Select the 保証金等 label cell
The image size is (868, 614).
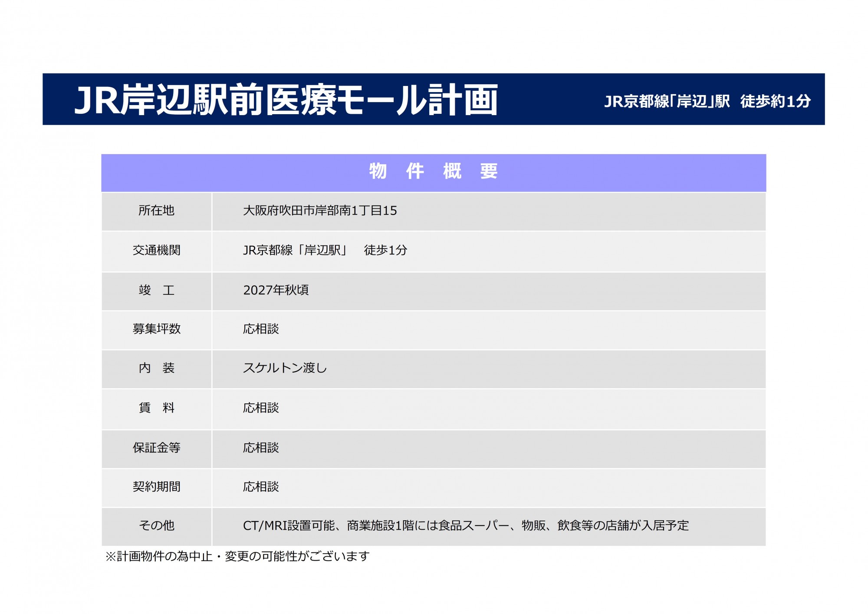[x=156, y=448]
